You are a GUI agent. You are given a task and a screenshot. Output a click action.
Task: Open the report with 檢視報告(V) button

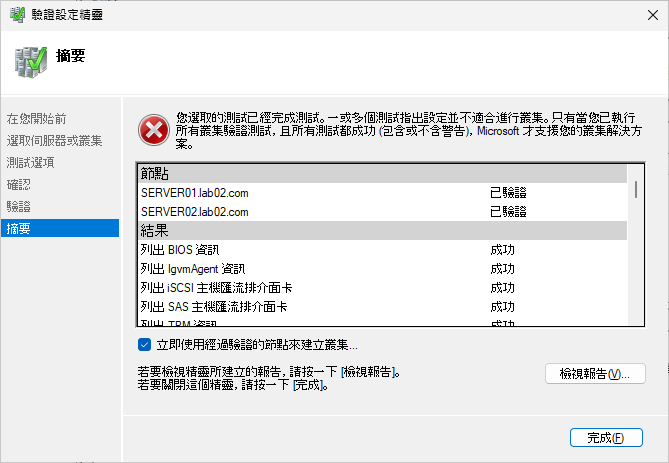point(595,374)
